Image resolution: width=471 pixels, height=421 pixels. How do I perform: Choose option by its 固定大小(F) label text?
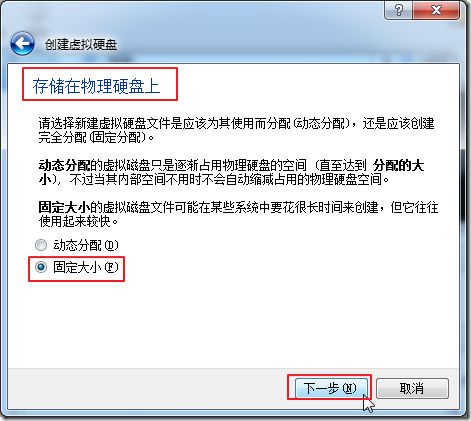pyautogui.click(x=86, y=267)
